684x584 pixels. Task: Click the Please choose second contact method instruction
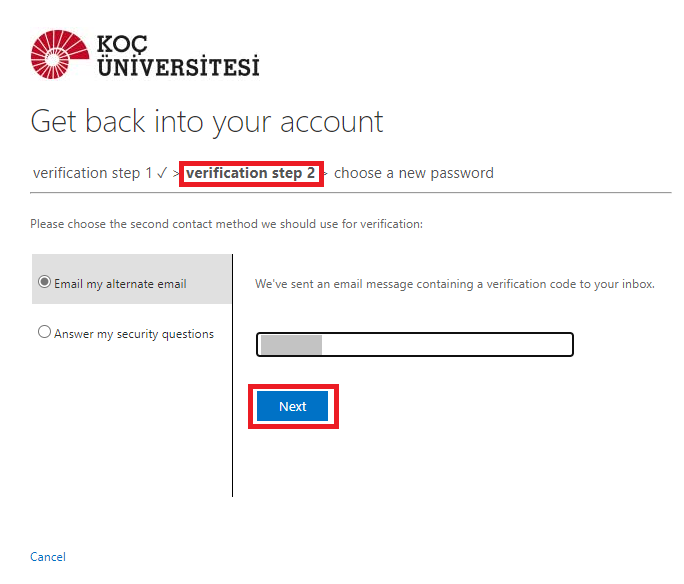tap(226, 224)
